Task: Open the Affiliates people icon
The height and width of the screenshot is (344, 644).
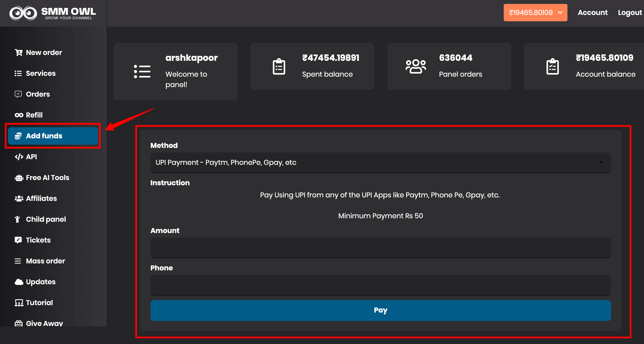Action: pos(18,198)
